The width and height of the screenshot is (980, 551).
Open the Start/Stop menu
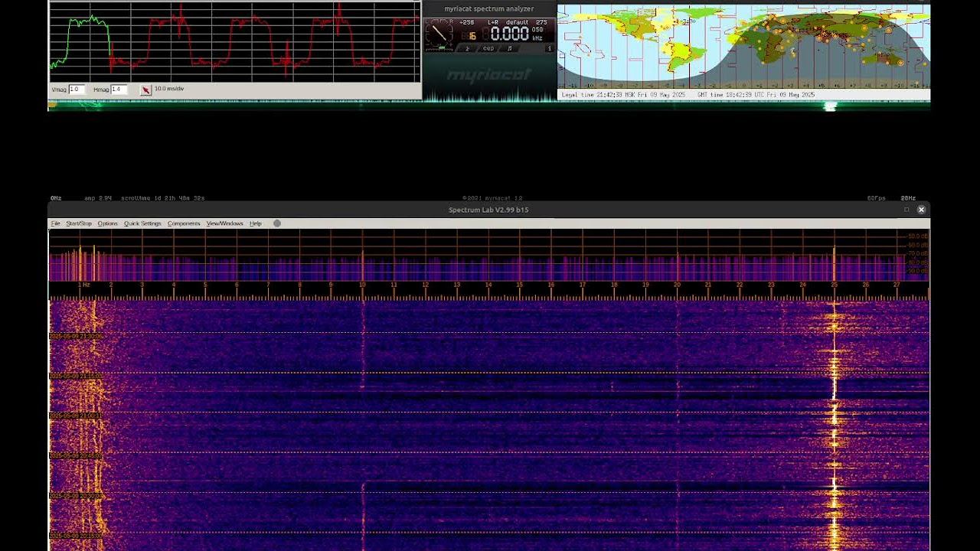point(79,223)
